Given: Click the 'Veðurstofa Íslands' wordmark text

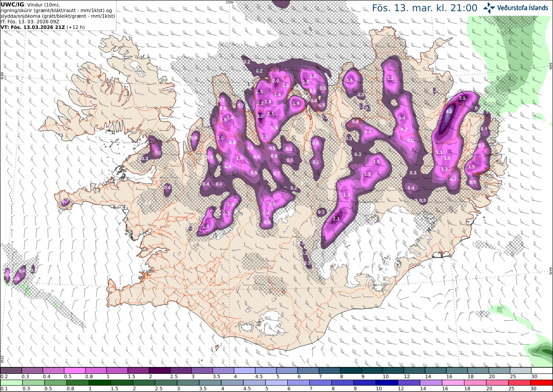Looking at the screenshot, I should (522, 8).
